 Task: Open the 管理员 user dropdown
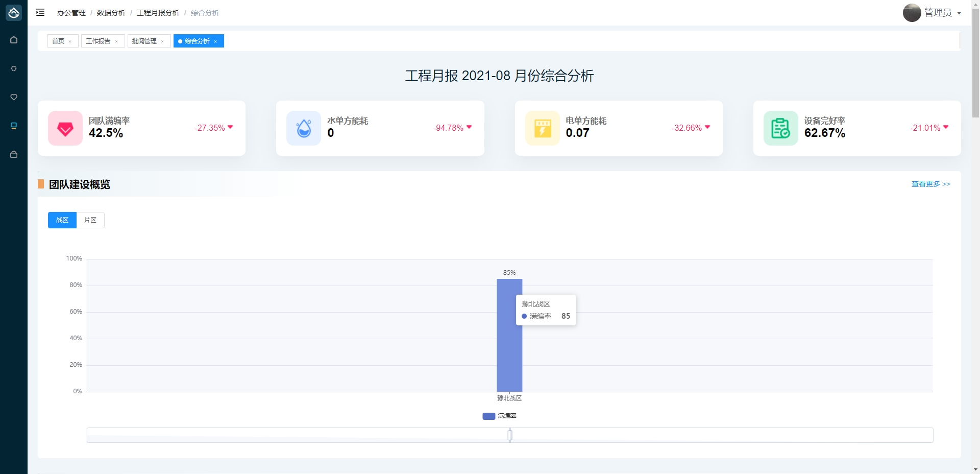[x=933, y=13]
